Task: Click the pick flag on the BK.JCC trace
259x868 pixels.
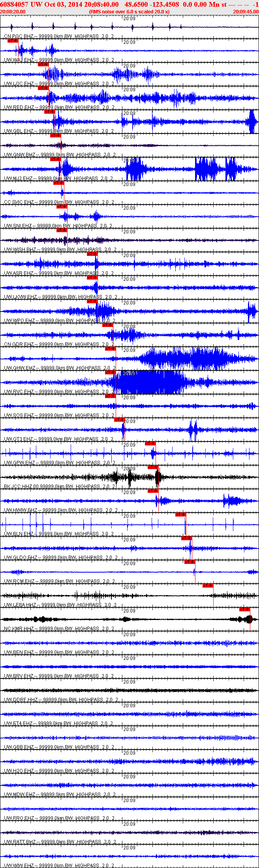Action: [153, 467]
